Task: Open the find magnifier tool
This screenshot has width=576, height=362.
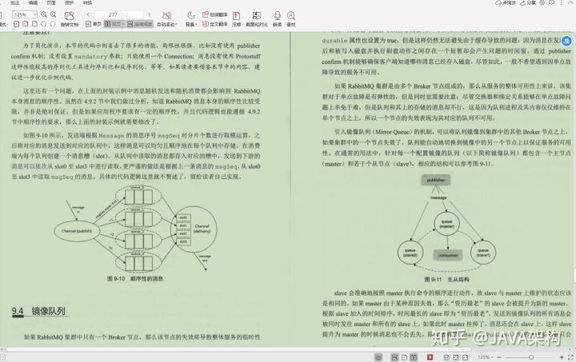Action: click(x=291, y=18)
